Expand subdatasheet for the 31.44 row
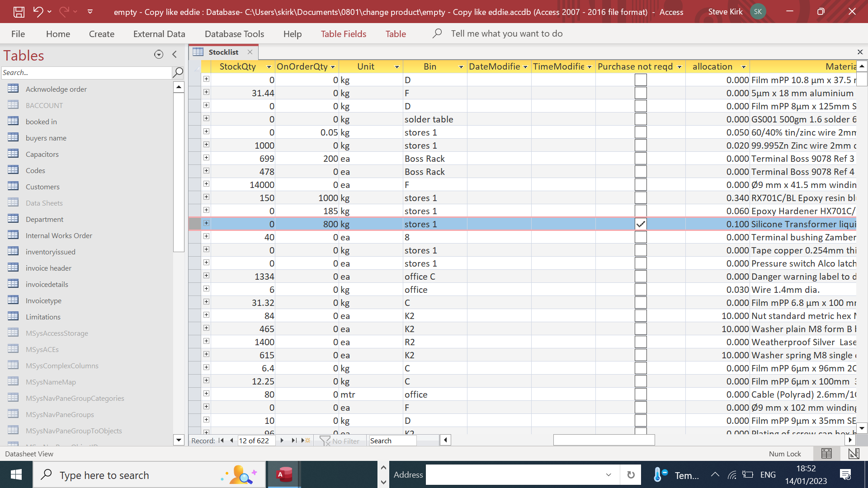Image resolution: width=868 pixels, height=488 pixels. tap(206, 92)
